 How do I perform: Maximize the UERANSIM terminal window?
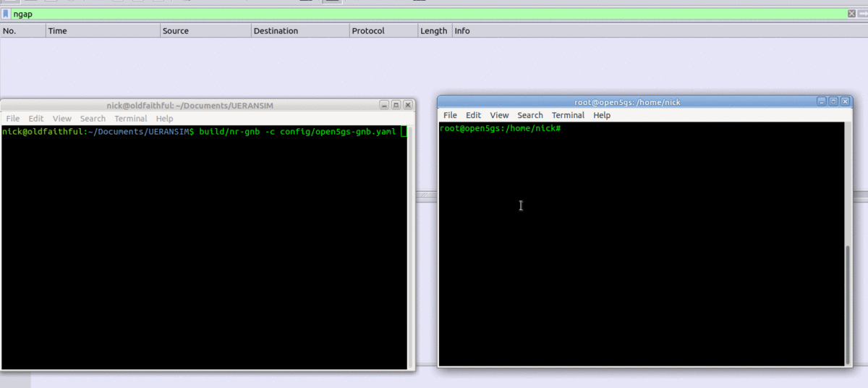(x=396, y=105)
